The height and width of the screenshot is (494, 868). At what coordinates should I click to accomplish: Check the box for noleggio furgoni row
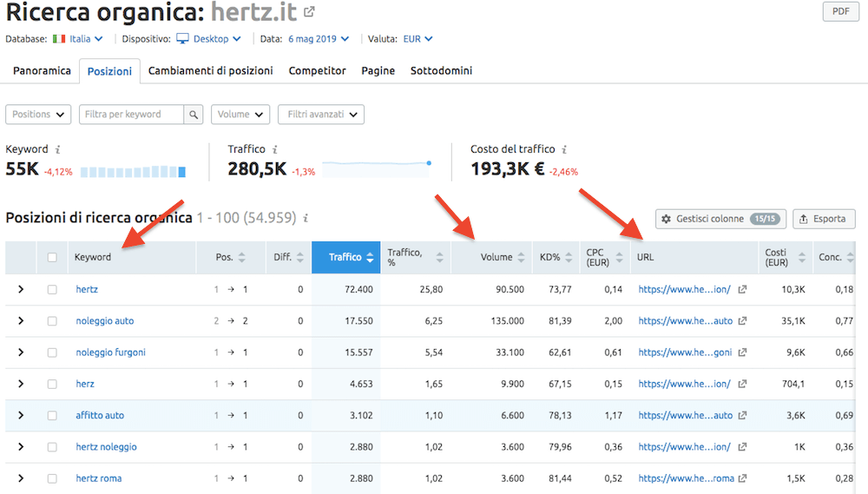(x=52, y=352)
